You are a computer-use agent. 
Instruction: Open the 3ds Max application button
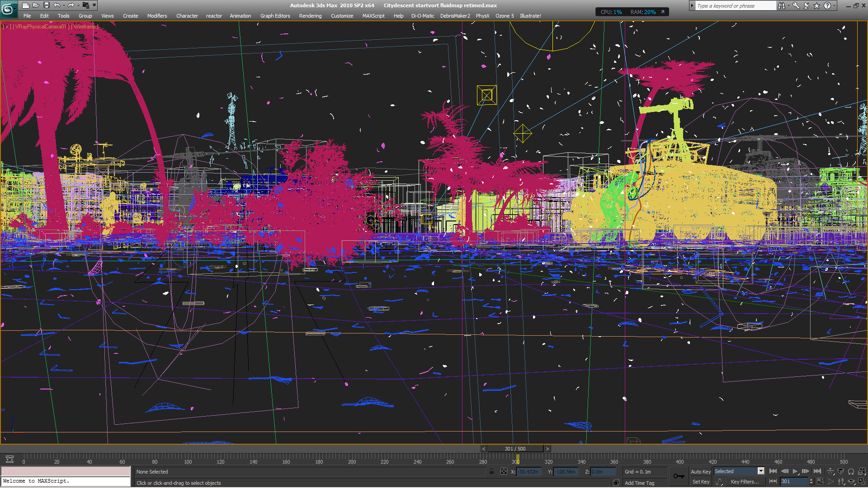(x=8, y=8)
